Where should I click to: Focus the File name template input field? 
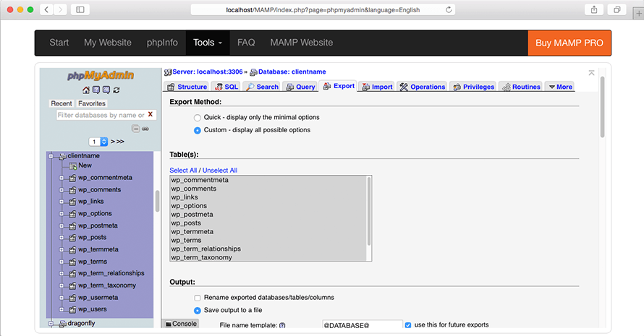[363, 324]
